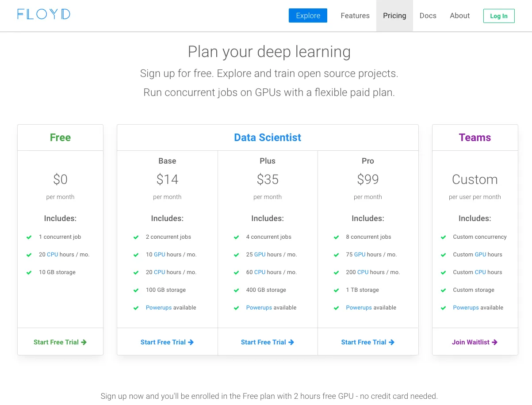Click 'Plan your deep learning' heading

(x=269, y=52)
